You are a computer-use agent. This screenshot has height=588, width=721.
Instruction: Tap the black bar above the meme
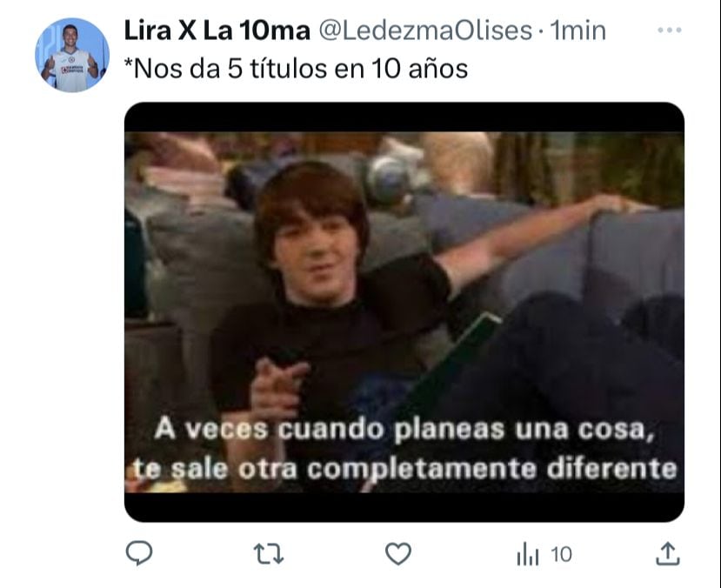(x=404, y=117)
